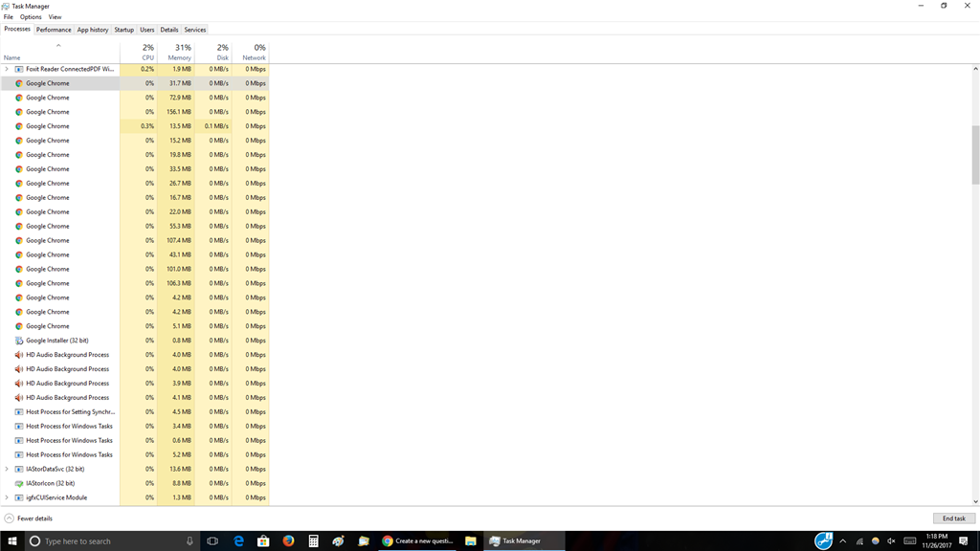Click the scrollbar up arrow
Viewport: 980px width, 551px height.
(975, 69)
